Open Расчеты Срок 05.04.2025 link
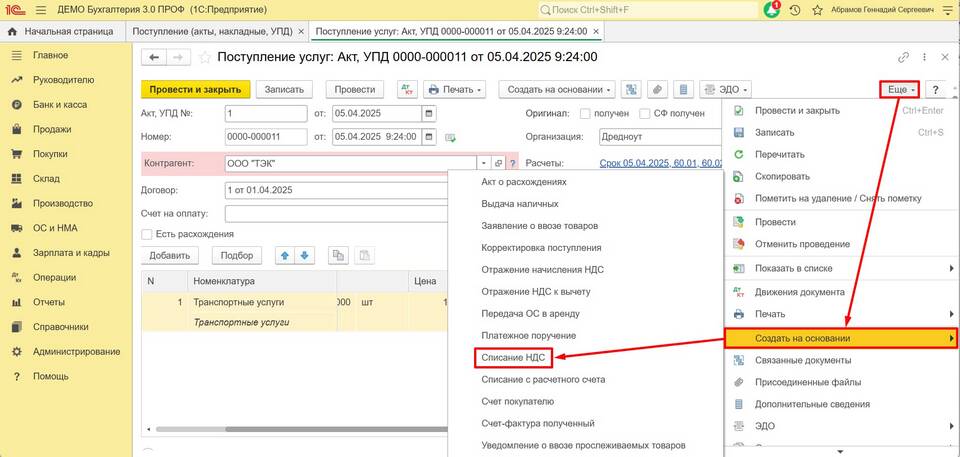 (x=661, y=164)
